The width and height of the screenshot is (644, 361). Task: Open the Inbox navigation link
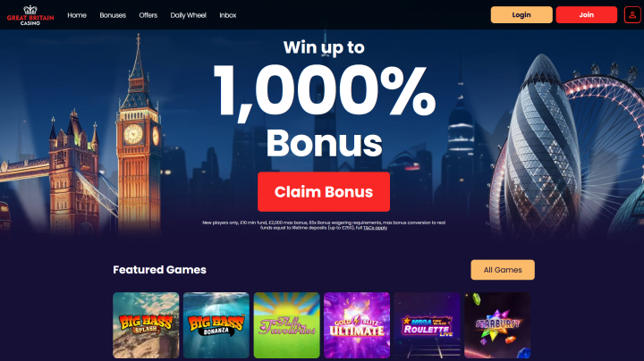227,15
